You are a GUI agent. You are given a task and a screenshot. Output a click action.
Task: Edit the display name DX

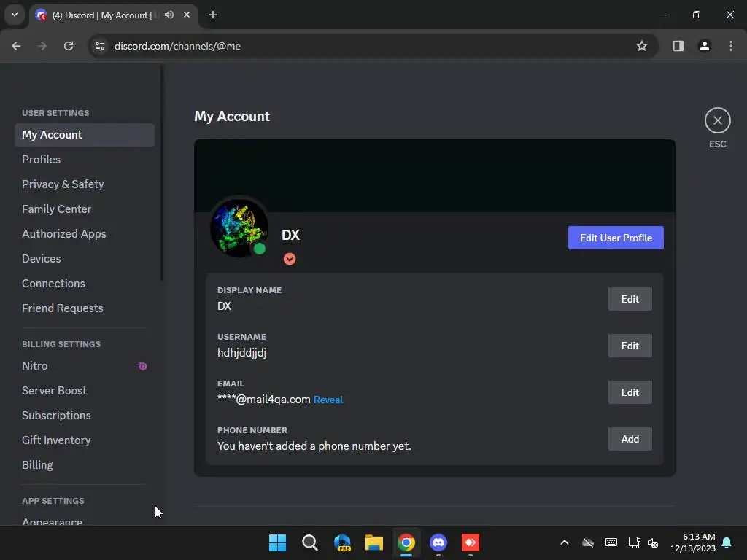coord(630,299)
